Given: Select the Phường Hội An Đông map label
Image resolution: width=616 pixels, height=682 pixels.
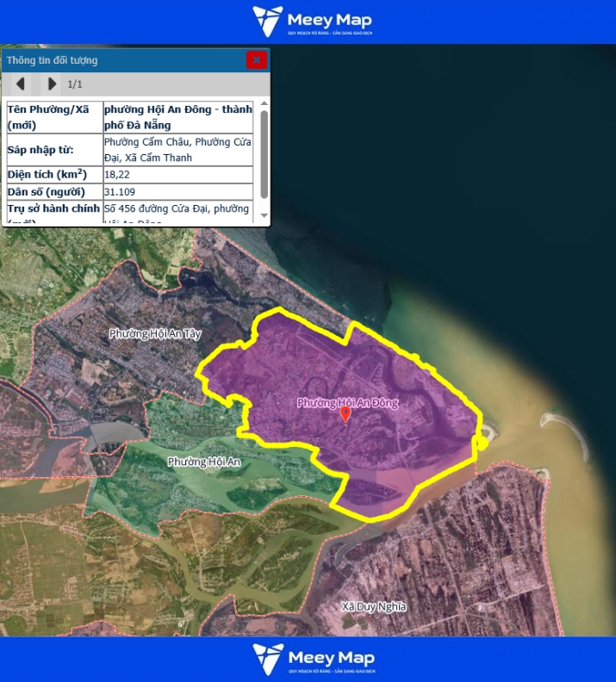Looking at the screenshot, I should [x=348, y=402].
